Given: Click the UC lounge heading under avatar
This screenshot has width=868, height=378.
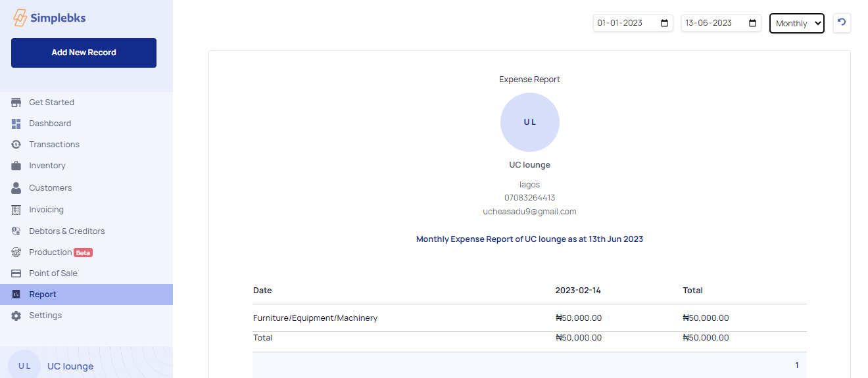Looking at the screenshot, I should (530, 165).
